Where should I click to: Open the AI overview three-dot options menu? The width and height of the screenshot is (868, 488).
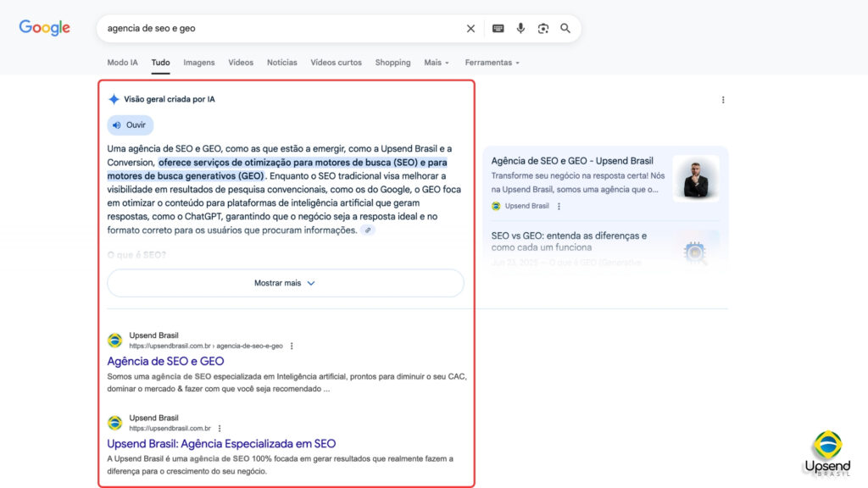pyautogui.click(x=723, y=100)
